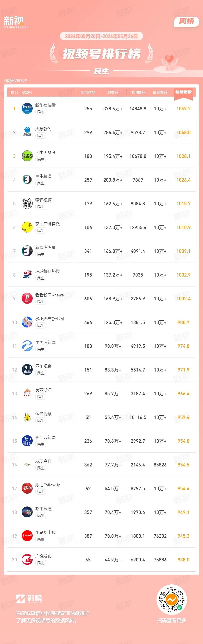The width and height of the screenshot is (203, 644).
Task: Click the 中国蓝新闻 account name
Action: [x=45, y=342]
